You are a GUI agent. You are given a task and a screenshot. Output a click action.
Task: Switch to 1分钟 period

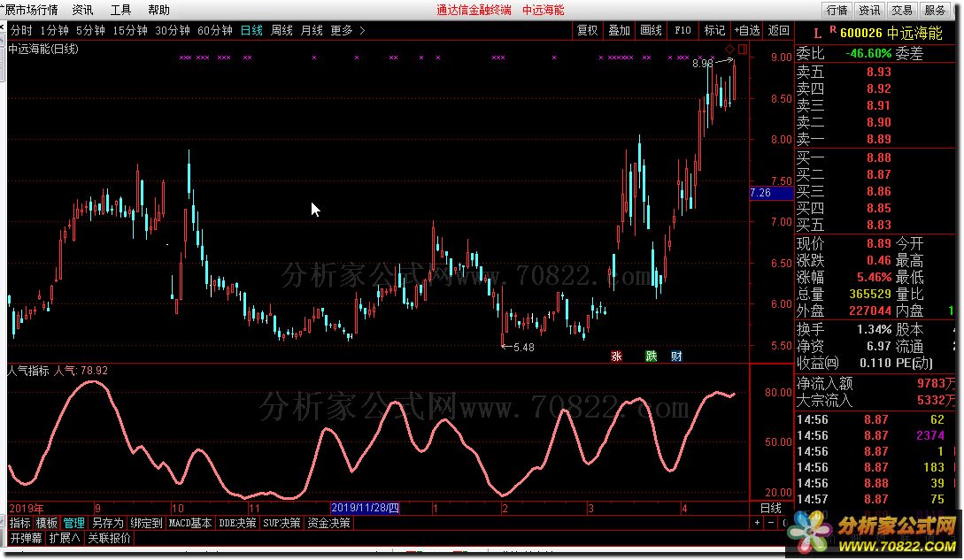tap(55, 30)
